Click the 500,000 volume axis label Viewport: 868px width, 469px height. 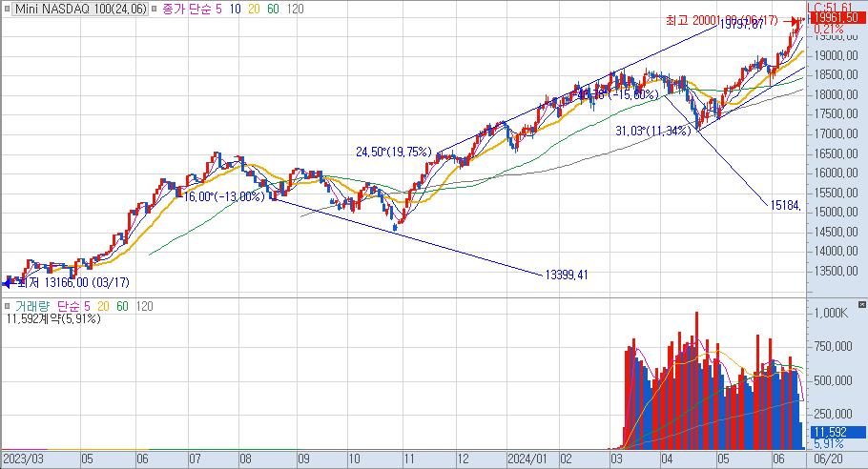click(833, 380)
